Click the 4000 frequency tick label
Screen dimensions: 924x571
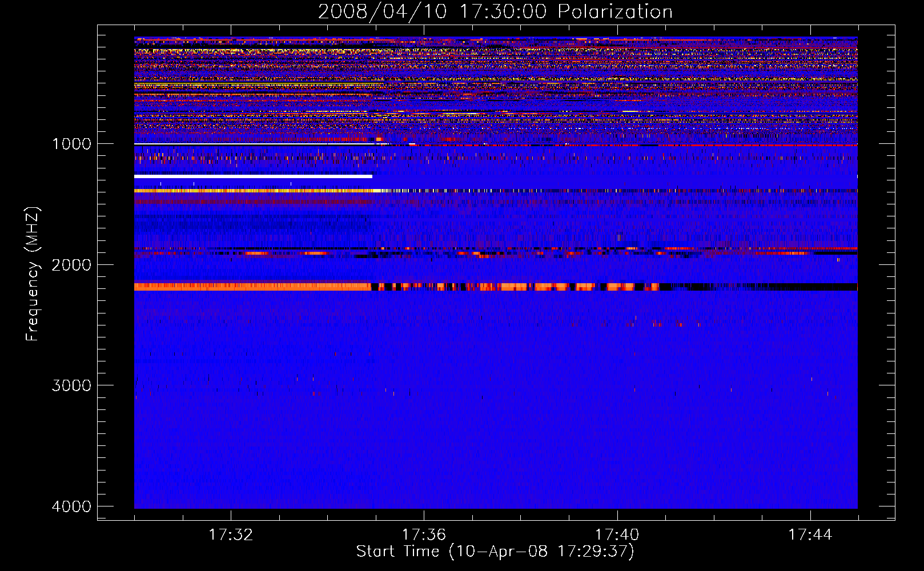coord(71,506)
